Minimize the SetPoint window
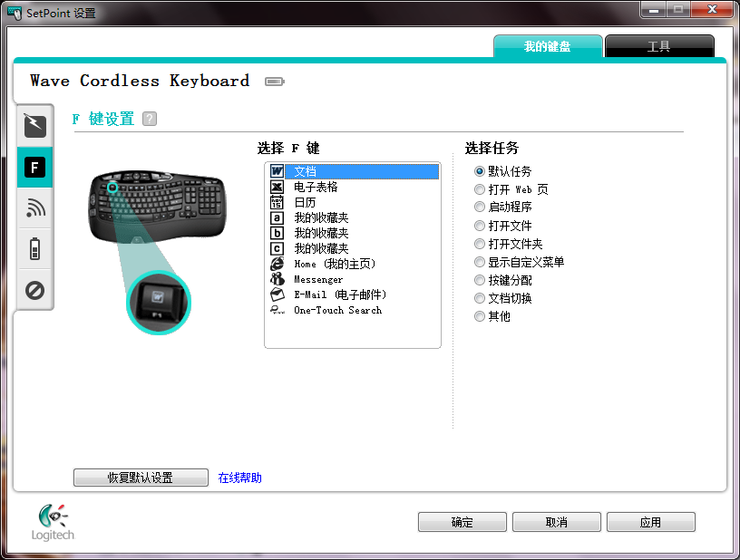 click(x=654, y=10)
